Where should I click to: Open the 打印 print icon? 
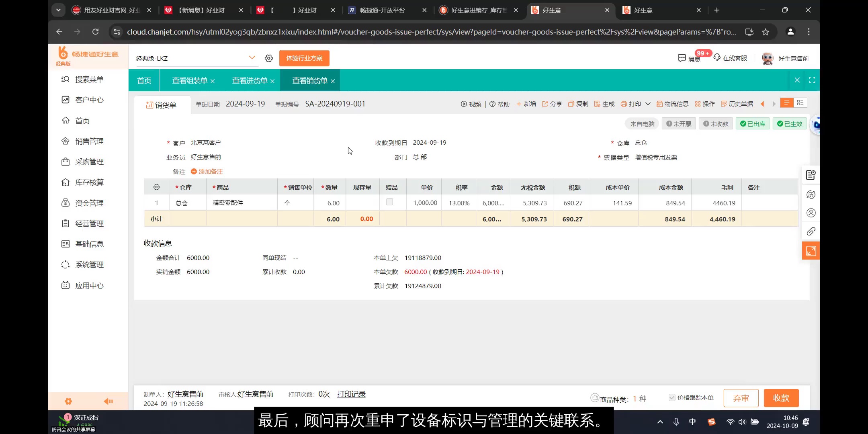click(x=629, y=104)
